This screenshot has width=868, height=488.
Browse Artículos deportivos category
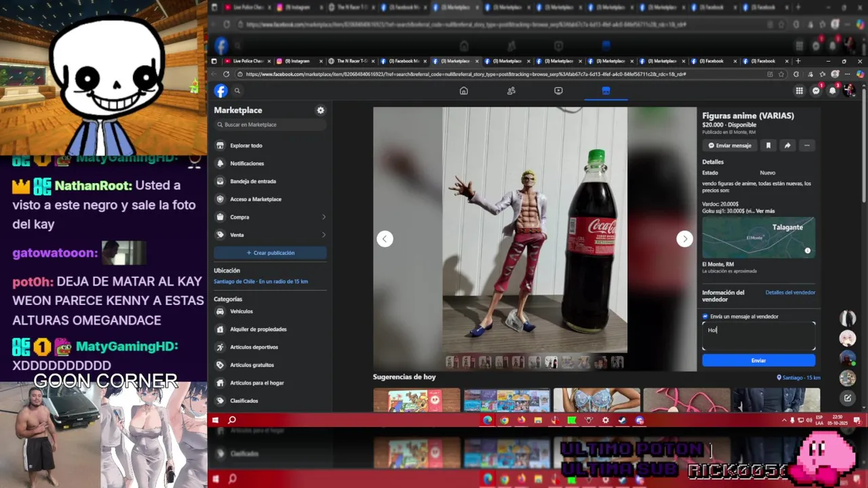coord(270,347)
